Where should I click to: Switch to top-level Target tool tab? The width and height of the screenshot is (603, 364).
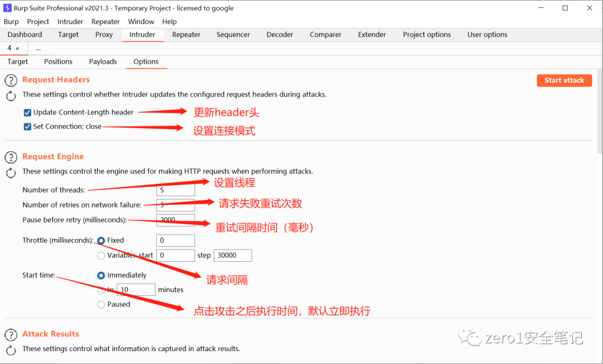(x=68, y=35)
